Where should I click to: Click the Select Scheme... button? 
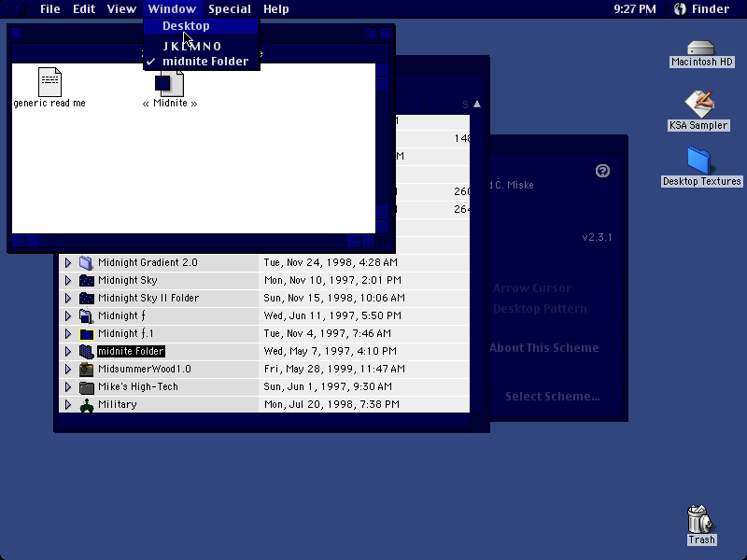[x=552, y=397]
